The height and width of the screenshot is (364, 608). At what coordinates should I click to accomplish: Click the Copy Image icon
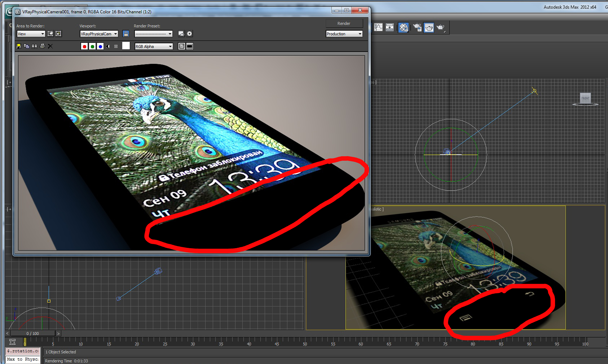[x=27, y=46]
